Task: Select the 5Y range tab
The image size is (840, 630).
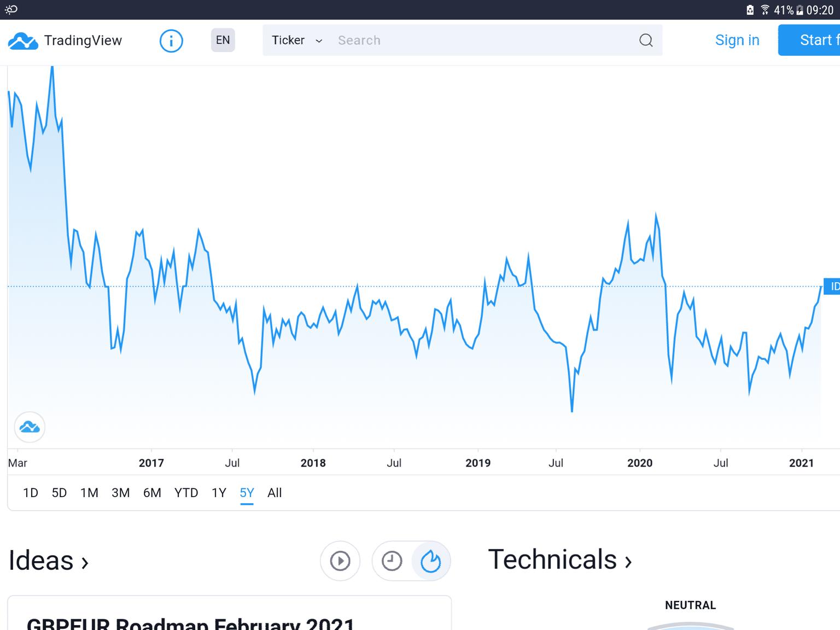Action: tap(247, 493)
